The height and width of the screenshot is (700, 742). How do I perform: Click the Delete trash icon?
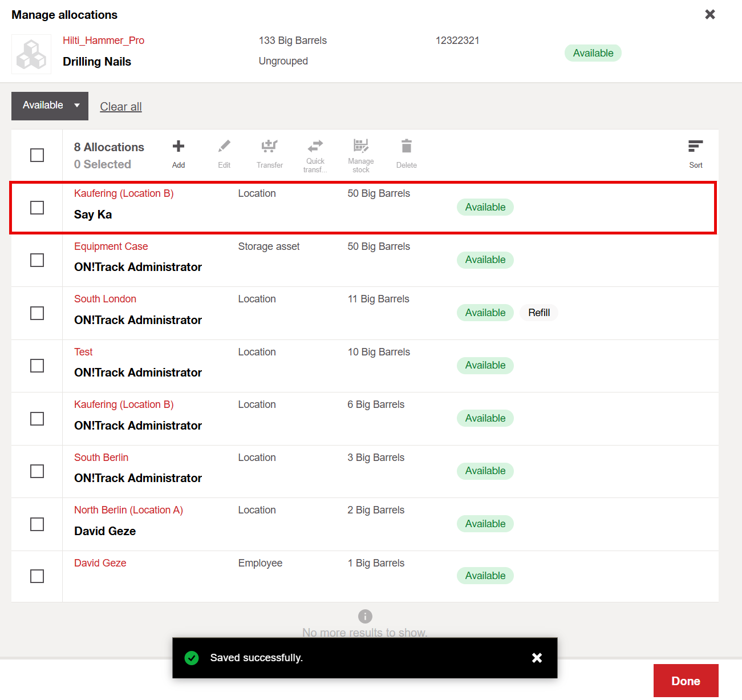(x=406, y=147)
